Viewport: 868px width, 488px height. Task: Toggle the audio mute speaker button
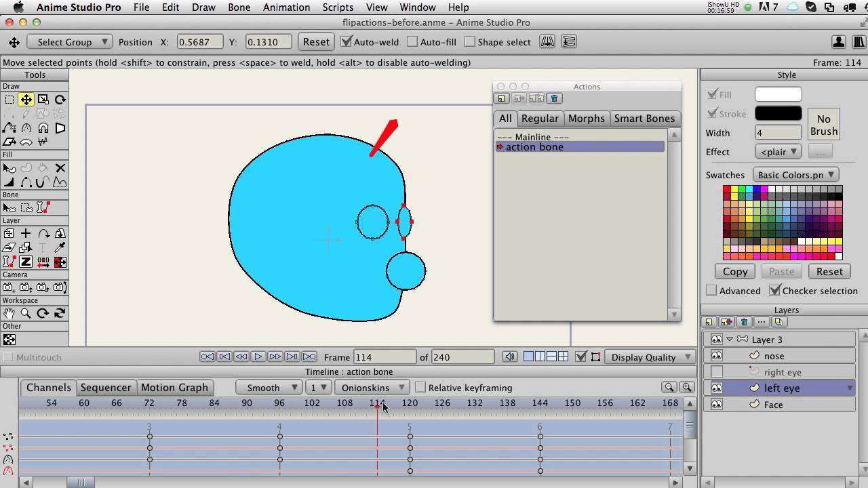pyautogui.click(x=509, y=357)
